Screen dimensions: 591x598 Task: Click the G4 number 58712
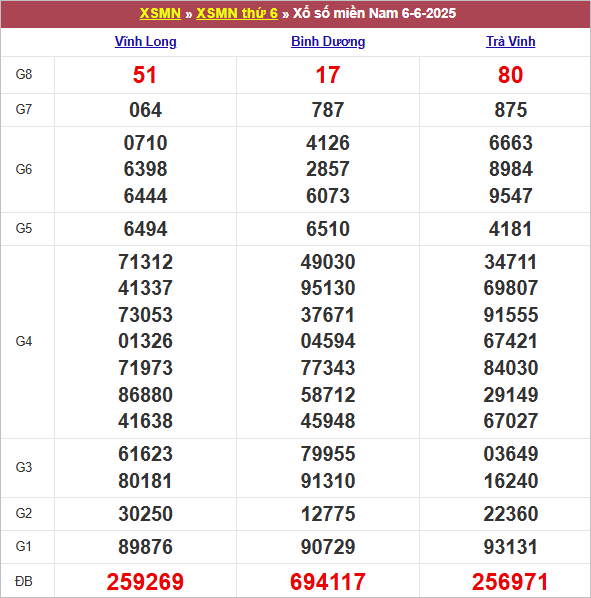pyautogui.click(x=328, y=395)
